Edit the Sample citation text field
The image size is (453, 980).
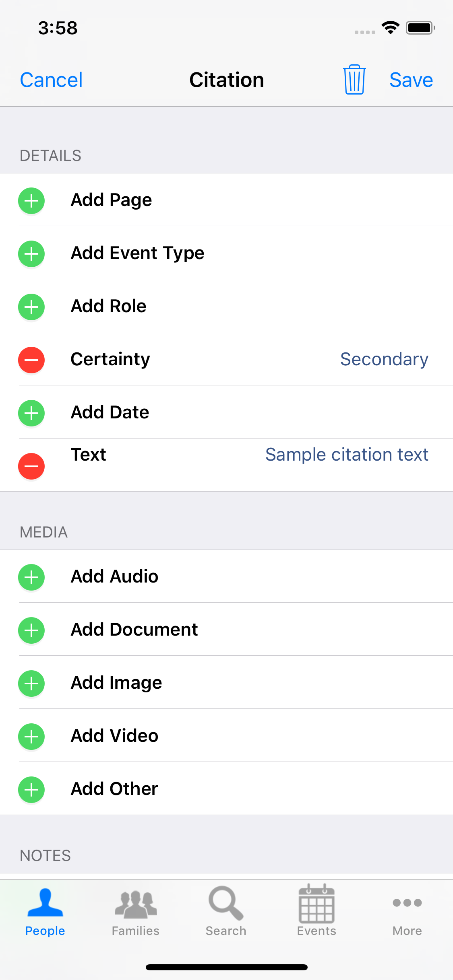point(346,455)
